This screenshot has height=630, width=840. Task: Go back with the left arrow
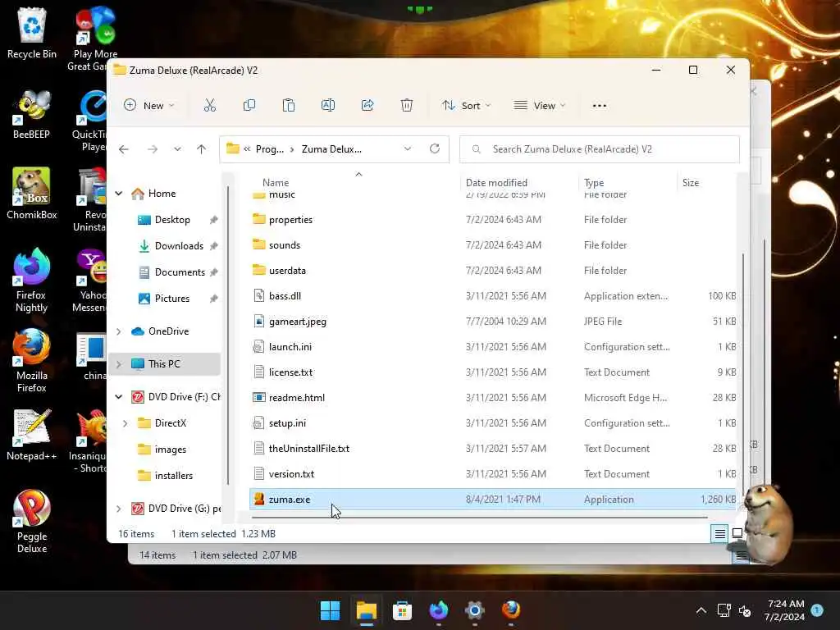[124, 149]
